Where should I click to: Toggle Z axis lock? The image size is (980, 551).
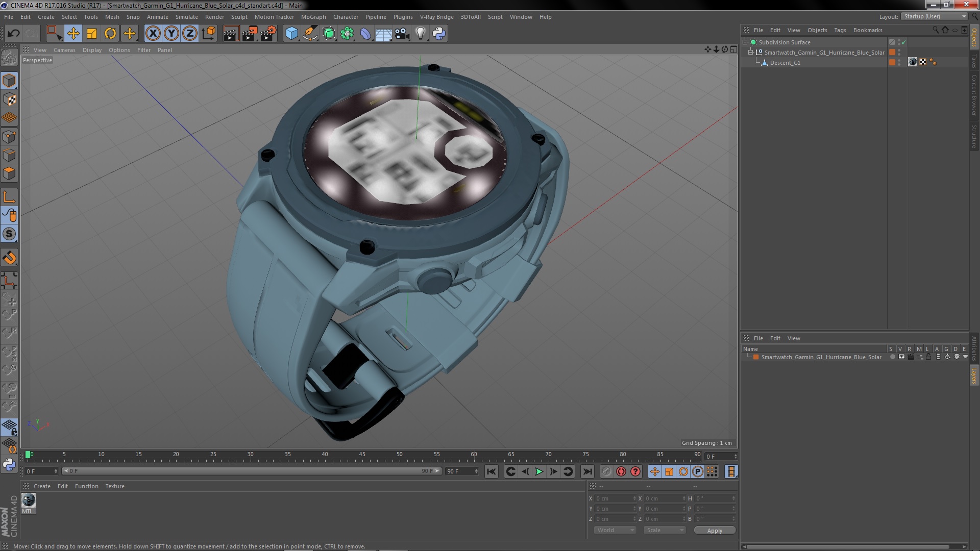190,34
